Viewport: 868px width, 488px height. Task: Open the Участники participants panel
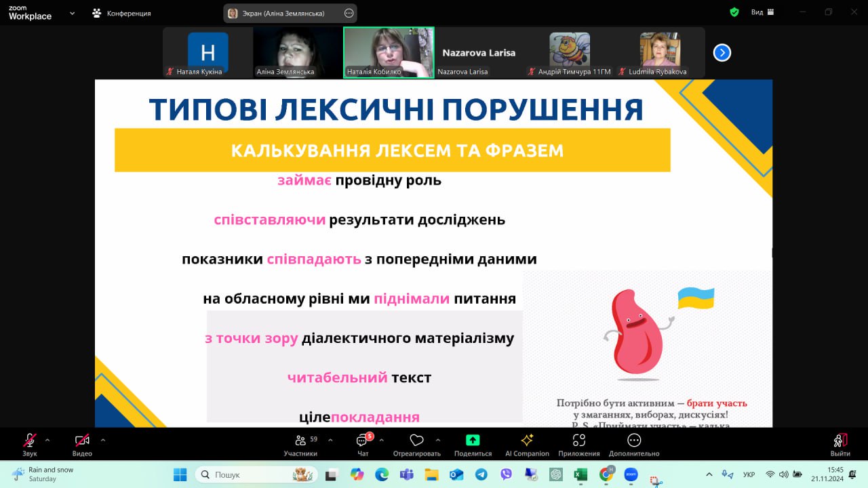300,445
